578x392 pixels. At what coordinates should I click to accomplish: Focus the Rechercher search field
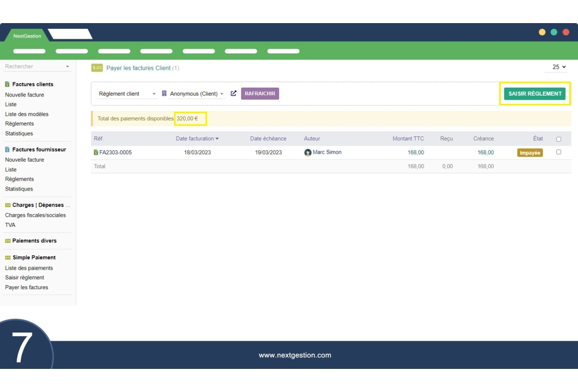pos(35,66)
